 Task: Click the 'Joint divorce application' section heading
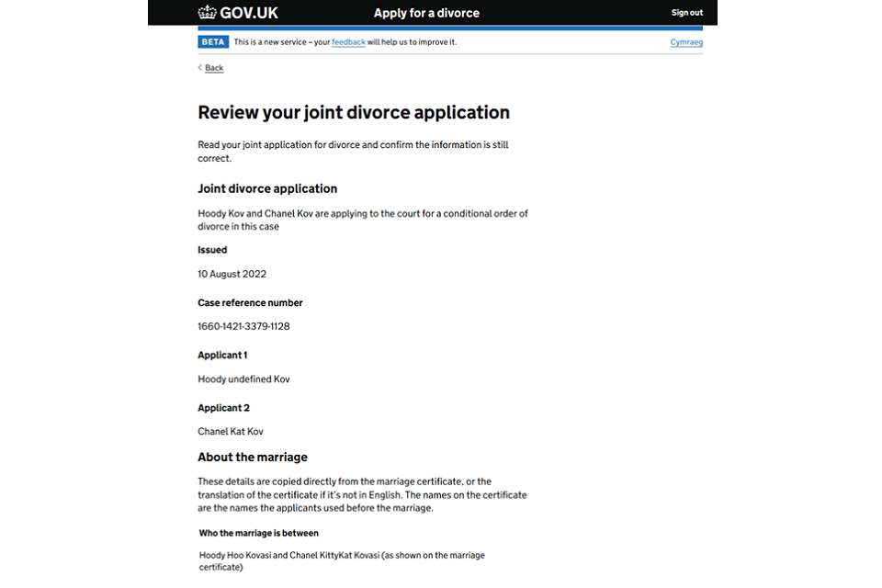point(267,188)
